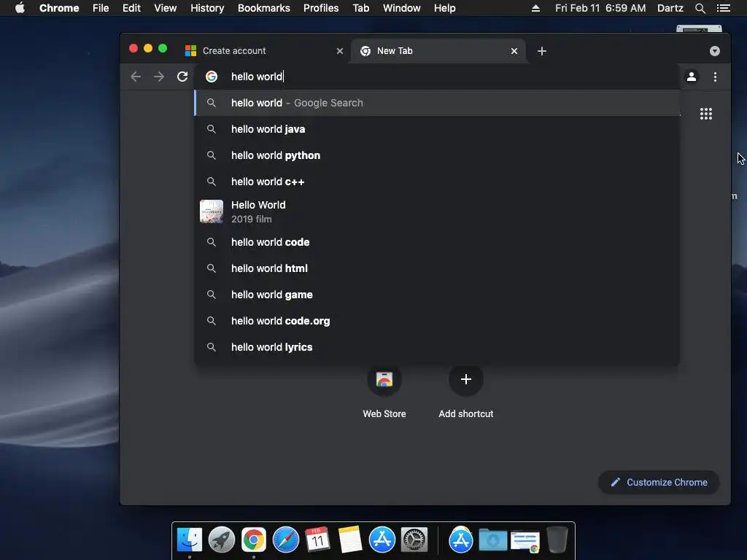Pick the 'hello world code.org' suggestion
This screenshot has width=747, height=560.
pyautogui.click(x=438, y=321)
